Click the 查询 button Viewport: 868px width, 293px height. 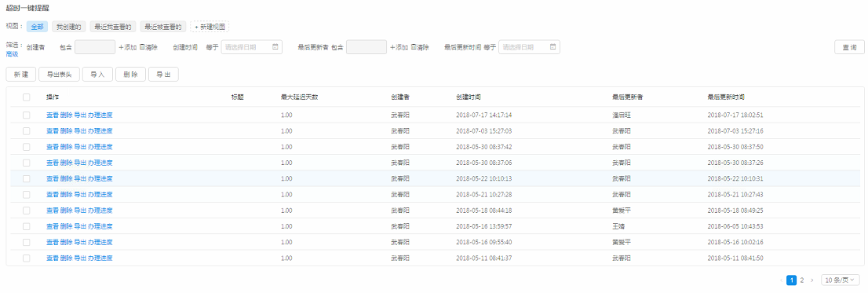pos(849,47)
